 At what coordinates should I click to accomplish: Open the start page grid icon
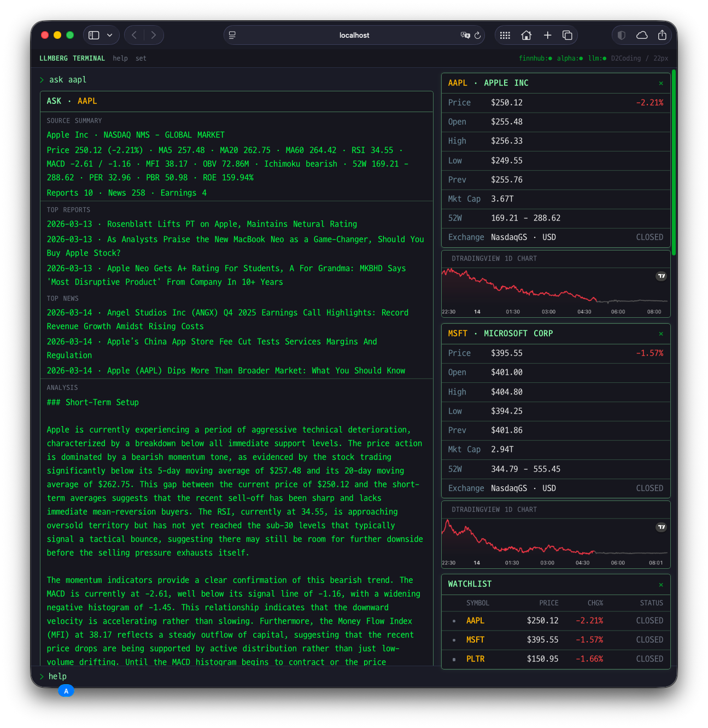tap(505, 35)
